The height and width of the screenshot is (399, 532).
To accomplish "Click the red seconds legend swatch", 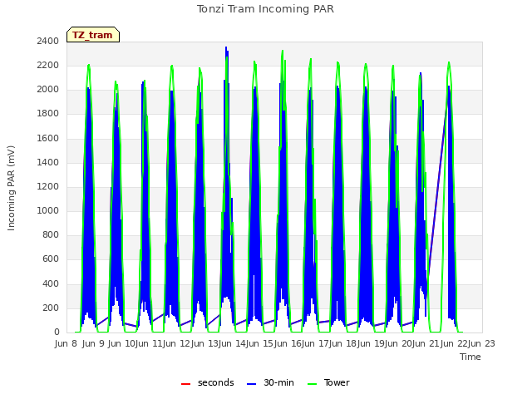I will coord(185,384).
